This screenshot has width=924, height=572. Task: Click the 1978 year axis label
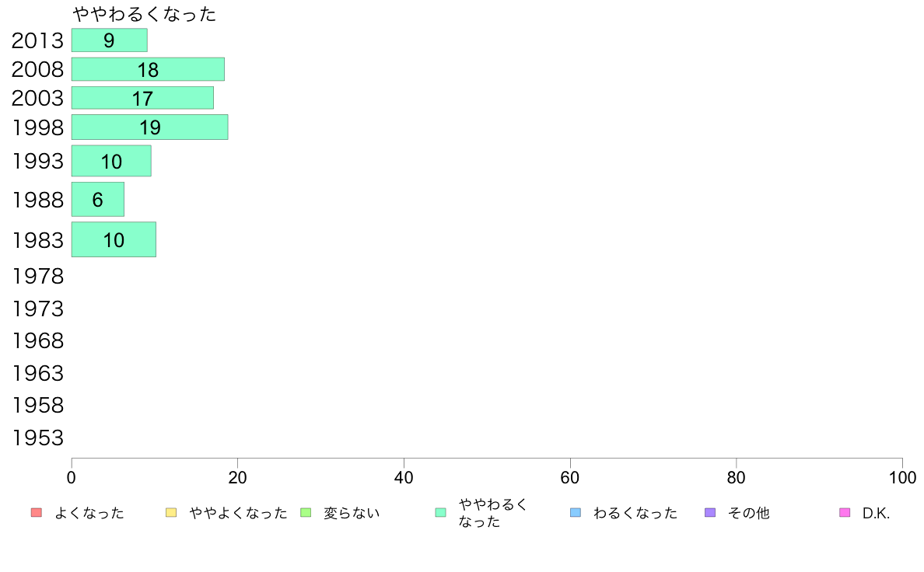coord(37,276)
